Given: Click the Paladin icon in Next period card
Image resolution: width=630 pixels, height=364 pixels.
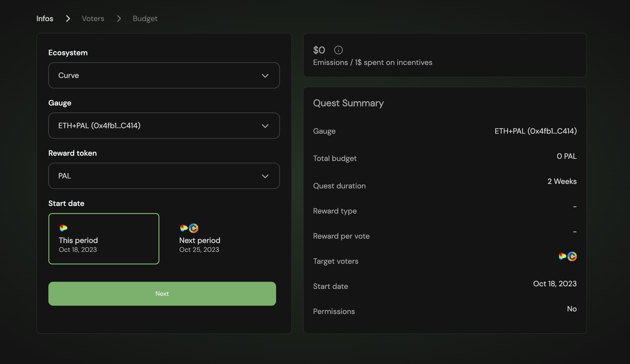Looking at the screenshot, I should 184,228.
